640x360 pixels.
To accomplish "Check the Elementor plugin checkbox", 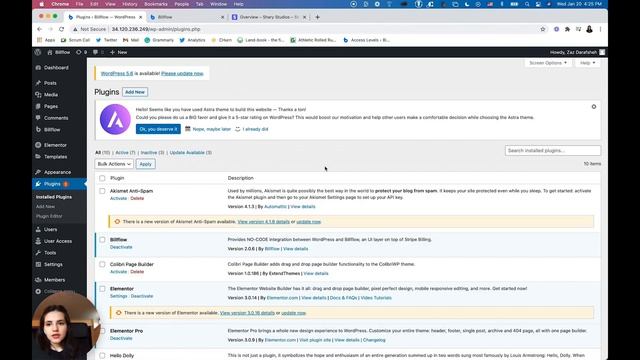I will 102,289.
